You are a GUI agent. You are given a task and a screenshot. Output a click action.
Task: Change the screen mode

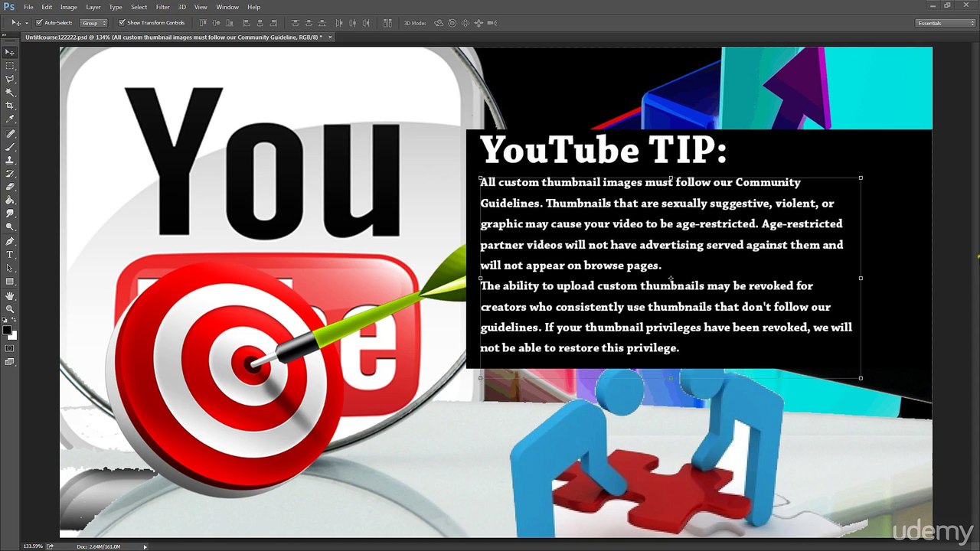(x=10, y=362)
